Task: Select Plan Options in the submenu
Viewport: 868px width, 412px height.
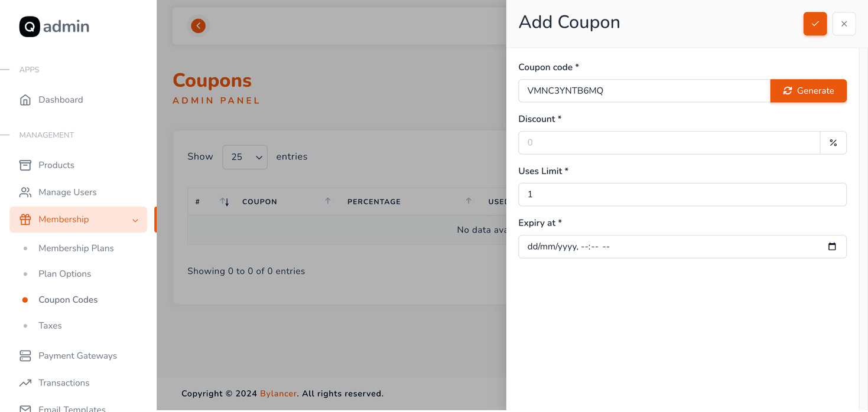Action: [x=65, y=274]
